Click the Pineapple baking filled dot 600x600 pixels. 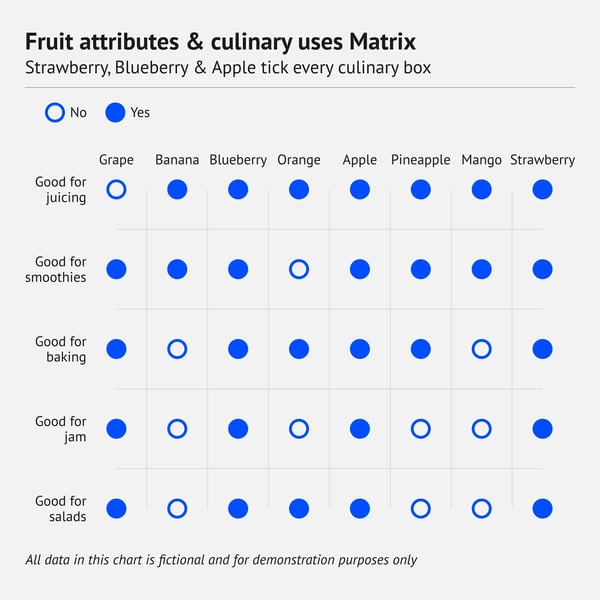coord(421,349)
